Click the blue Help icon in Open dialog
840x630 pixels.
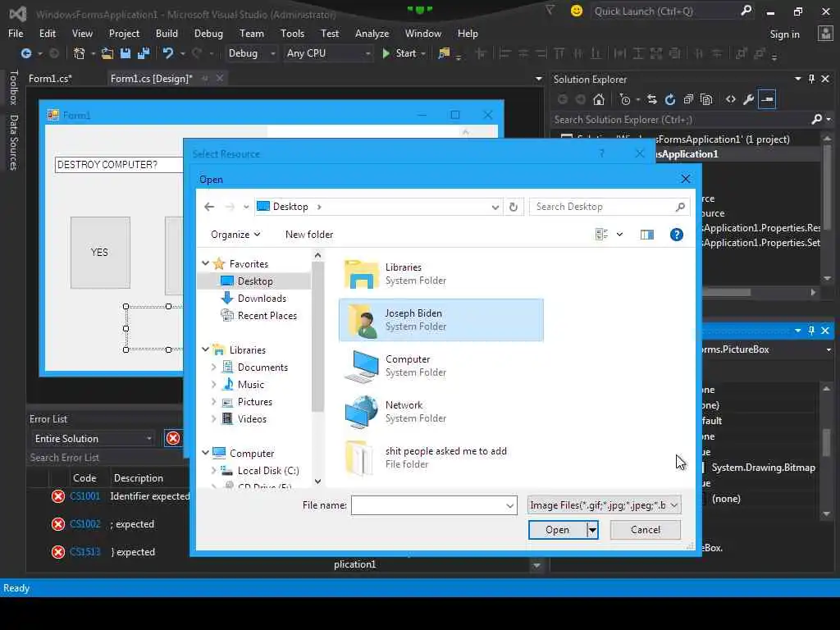click(677, 235)
